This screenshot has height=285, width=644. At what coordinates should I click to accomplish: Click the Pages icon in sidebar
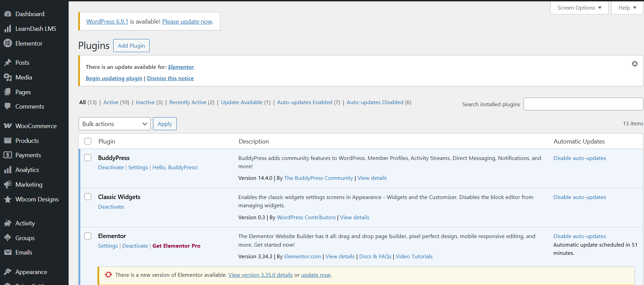click(x=8, y=92)
